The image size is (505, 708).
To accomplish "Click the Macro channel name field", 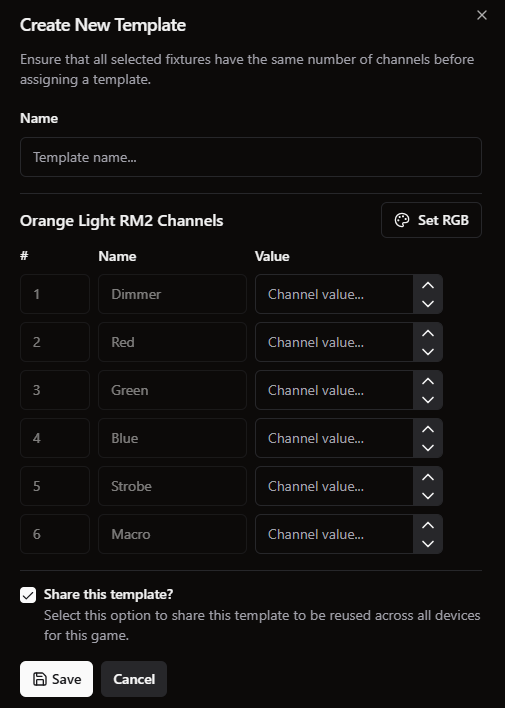I will pyautogui.click(x=173, y=534).
